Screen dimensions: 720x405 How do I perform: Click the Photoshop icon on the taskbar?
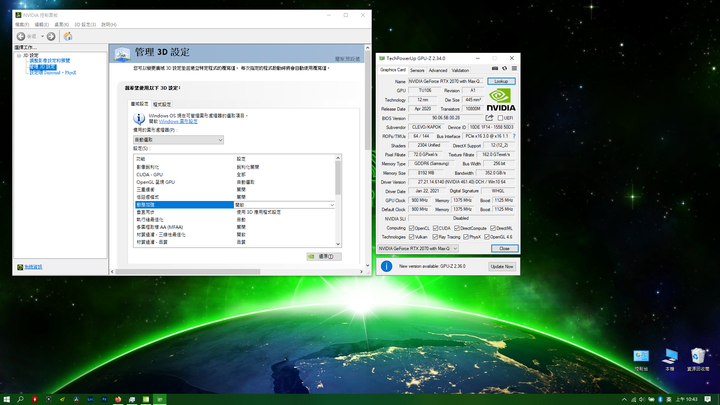click(x=104, y=399)
